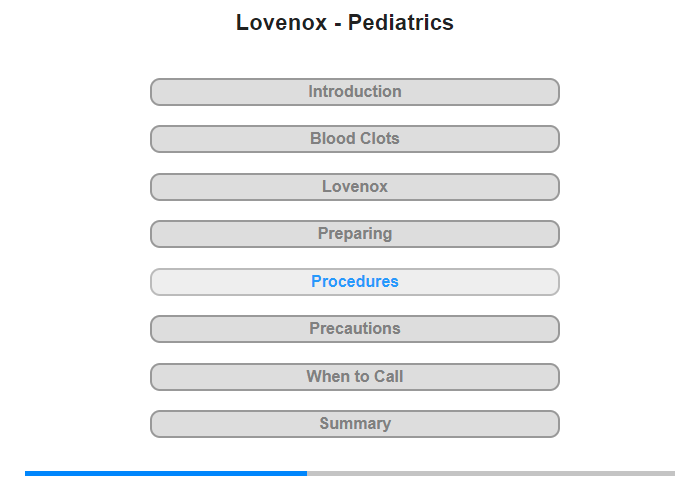Screen dimensions: 700x480
Task: Choose Summary from the module menu
Action: [x=354, y=424]
